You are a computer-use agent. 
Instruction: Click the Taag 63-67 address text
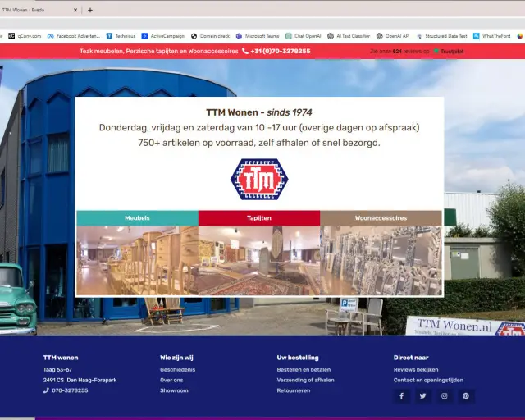click(57, 369)
